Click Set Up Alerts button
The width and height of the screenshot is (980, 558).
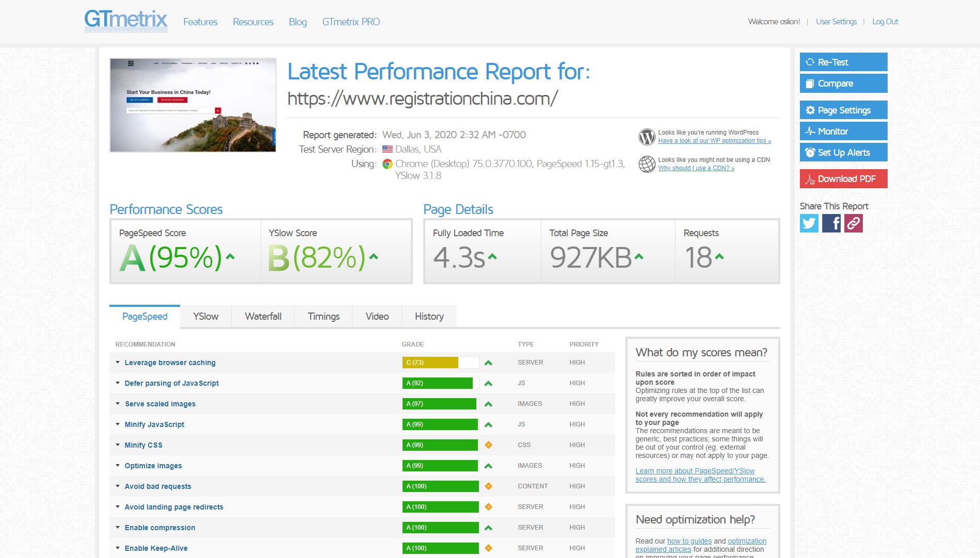[843, 152]
